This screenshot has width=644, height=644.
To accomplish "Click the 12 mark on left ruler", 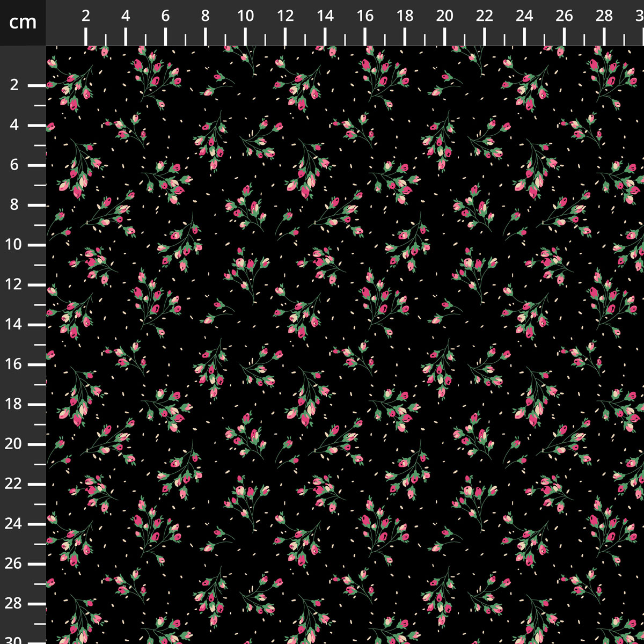I will click(14, 284).
